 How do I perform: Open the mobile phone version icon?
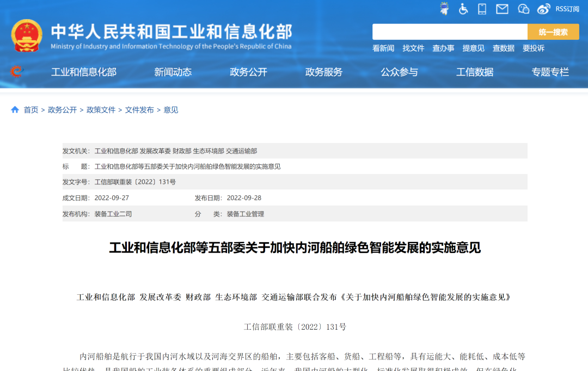pos(482,9)
